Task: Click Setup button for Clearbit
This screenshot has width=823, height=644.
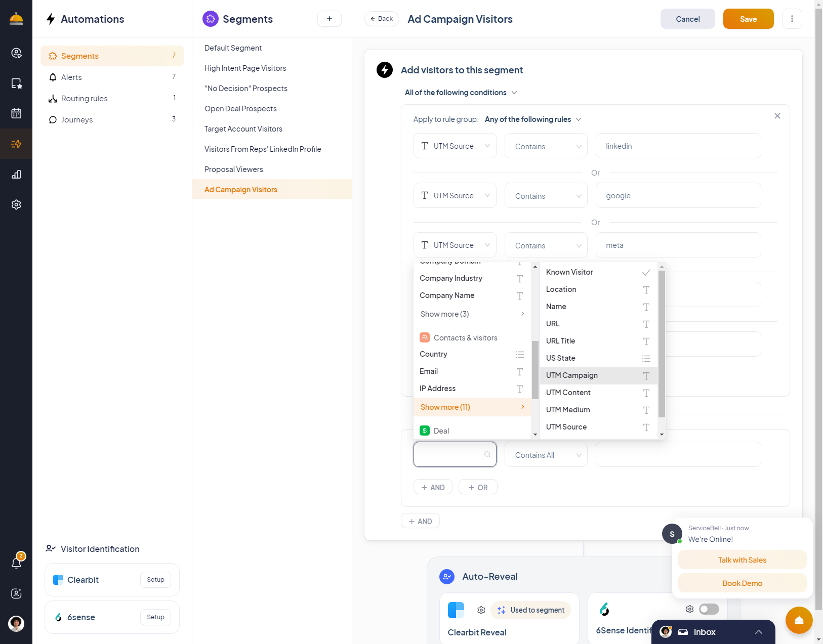Action: [x=155, y=580]
